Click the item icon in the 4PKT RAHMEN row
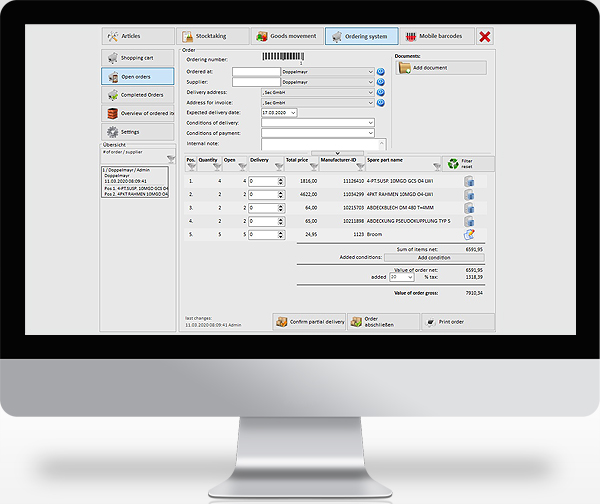The image size is (600, 504). coord(468,195)
